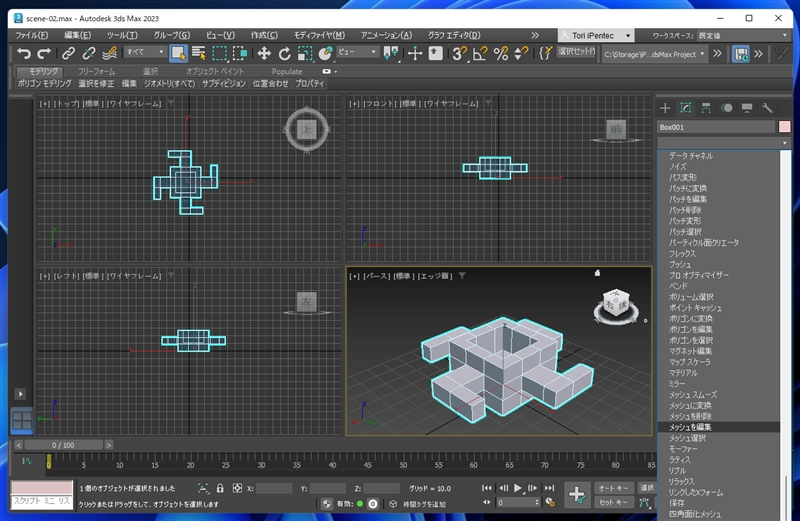
Task: Toggle the オート キー button
Action: [x=613, y=488]
